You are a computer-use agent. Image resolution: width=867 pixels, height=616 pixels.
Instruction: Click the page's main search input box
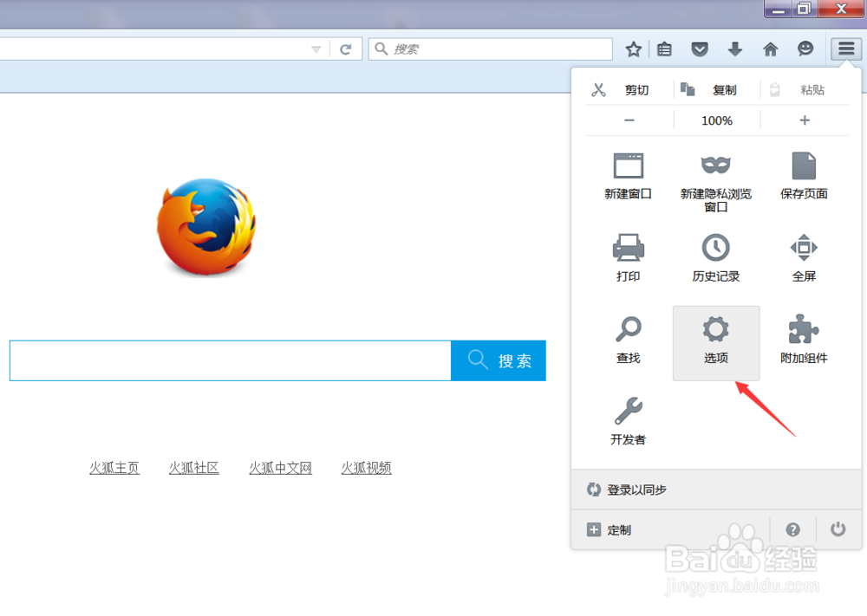point(231,360)
